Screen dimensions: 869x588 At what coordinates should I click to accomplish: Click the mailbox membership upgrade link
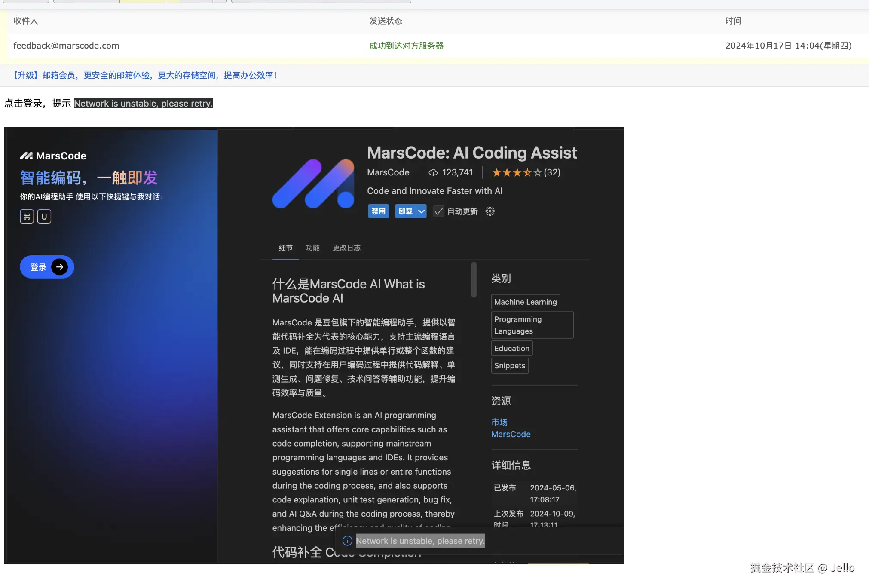[x=144, y=75]
